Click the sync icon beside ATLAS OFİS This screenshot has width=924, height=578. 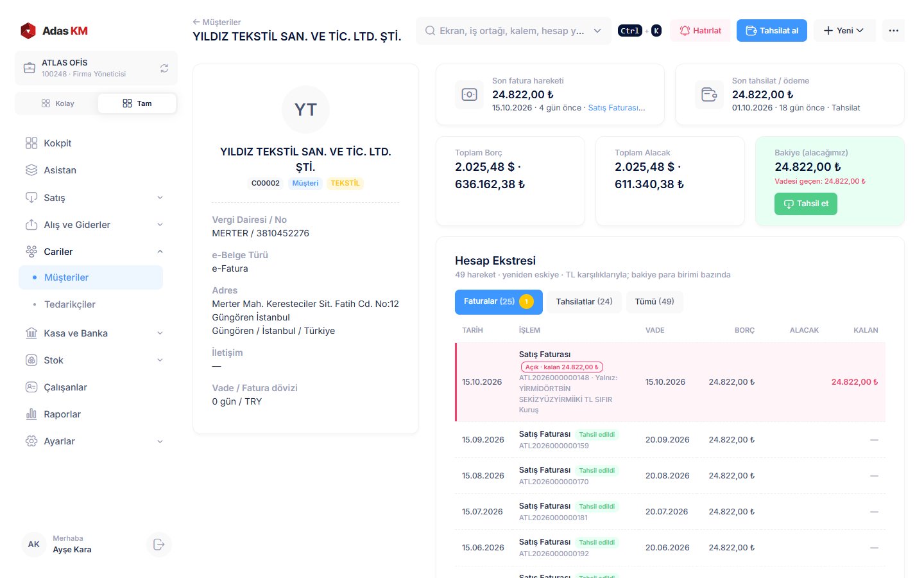[x=164, y=68]
